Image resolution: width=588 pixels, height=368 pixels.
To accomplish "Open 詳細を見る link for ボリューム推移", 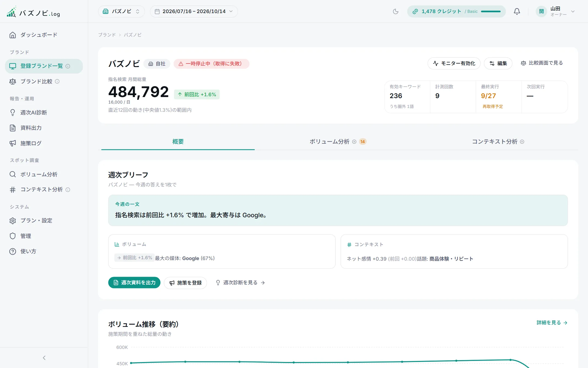I will click(552, 323).
